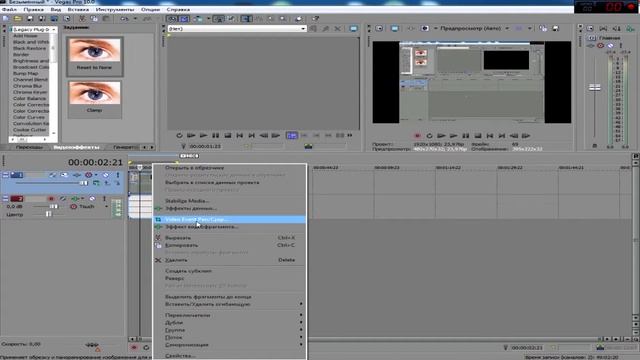This screenshot has width=640, height=360.
Task: Click the Loop playback icon in trimmer
Action: (x=179, y=136)
